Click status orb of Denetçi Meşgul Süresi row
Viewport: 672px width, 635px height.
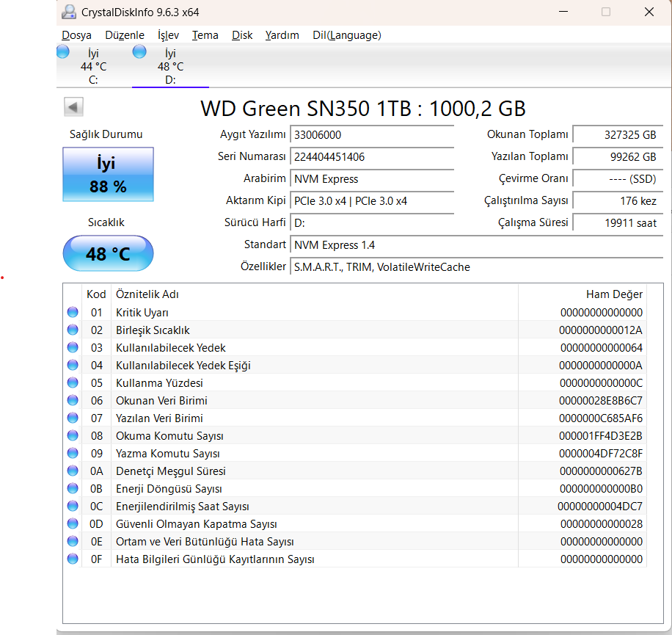pyautogui.click(x=73, y=471)
